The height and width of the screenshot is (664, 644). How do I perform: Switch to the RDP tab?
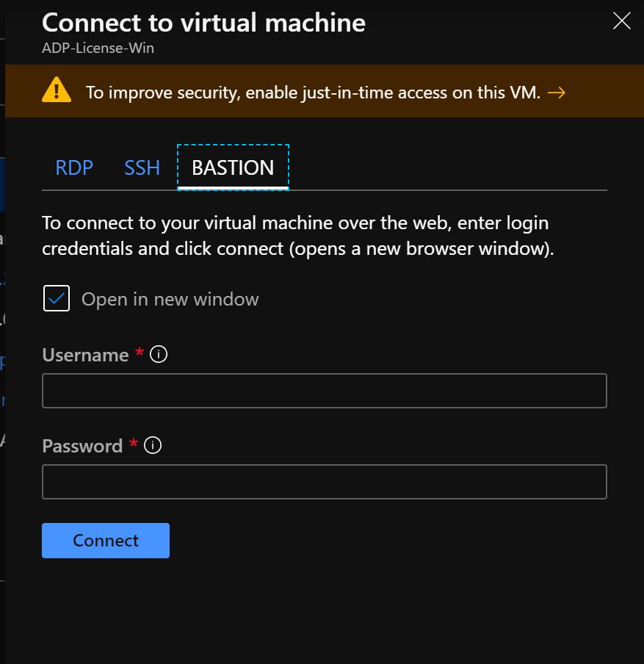coord(73,167)
